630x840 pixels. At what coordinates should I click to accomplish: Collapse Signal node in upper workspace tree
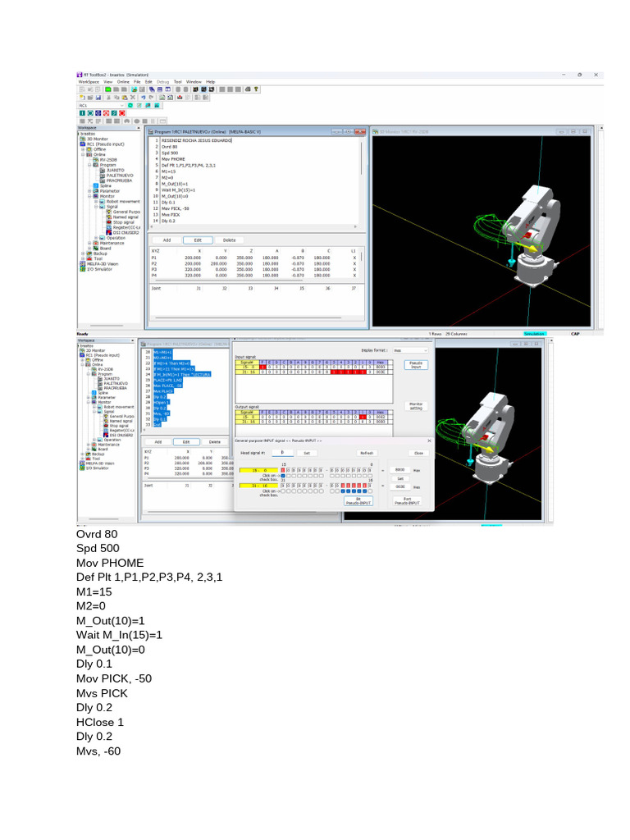(x=96, y=207)
